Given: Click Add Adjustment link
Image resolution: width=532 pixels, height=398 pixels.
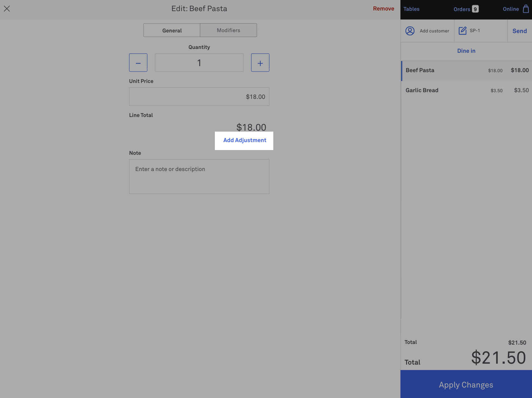Looking at the screenshot, I should pos(245,140).
